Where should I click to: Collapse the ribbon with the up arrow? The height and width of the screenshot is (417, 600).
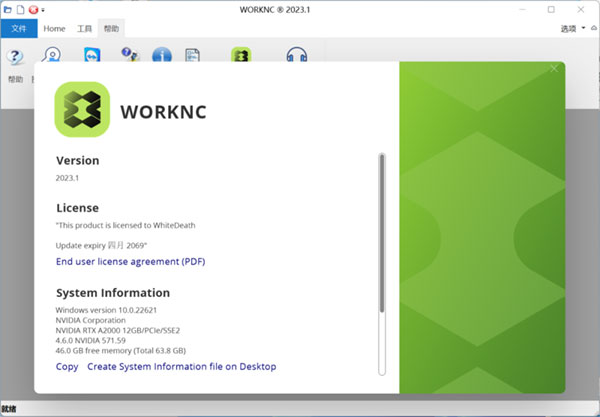pos(594,28)
